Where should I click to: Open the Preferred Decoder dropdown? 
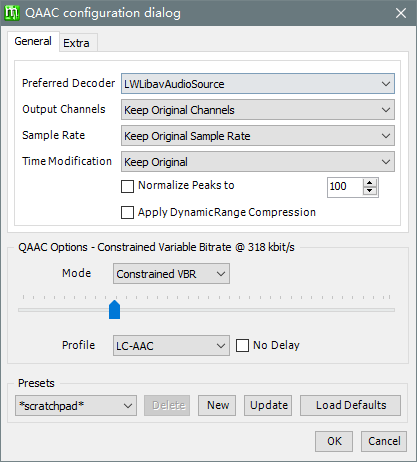coord(258,84)
